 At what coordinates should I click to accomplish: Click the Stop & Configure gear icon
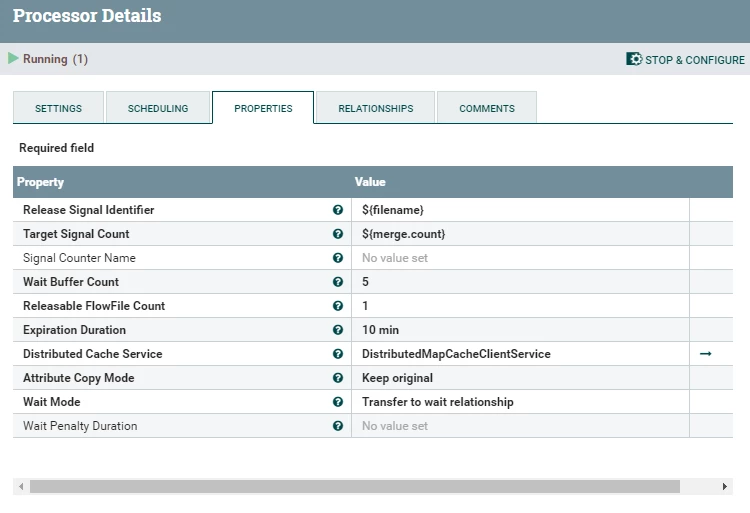pyautogui.click(x=634, y=59)
